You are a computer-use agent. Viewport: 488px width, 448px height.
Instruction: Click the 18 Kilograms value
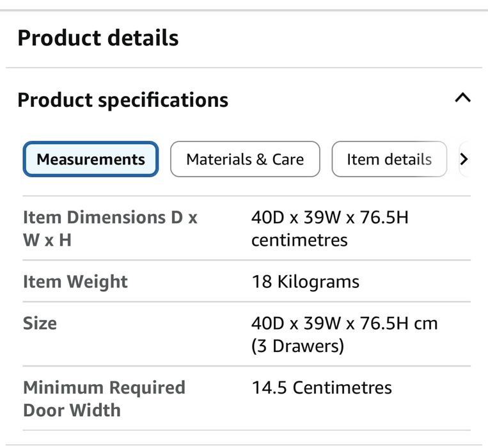click(306, 282)
